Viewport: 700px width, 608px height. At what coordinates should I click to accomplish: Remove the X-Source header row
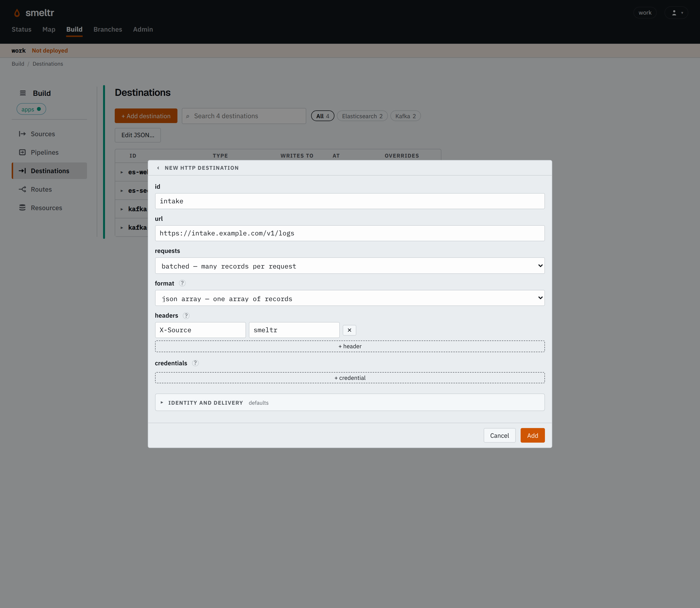pos(349,330)
